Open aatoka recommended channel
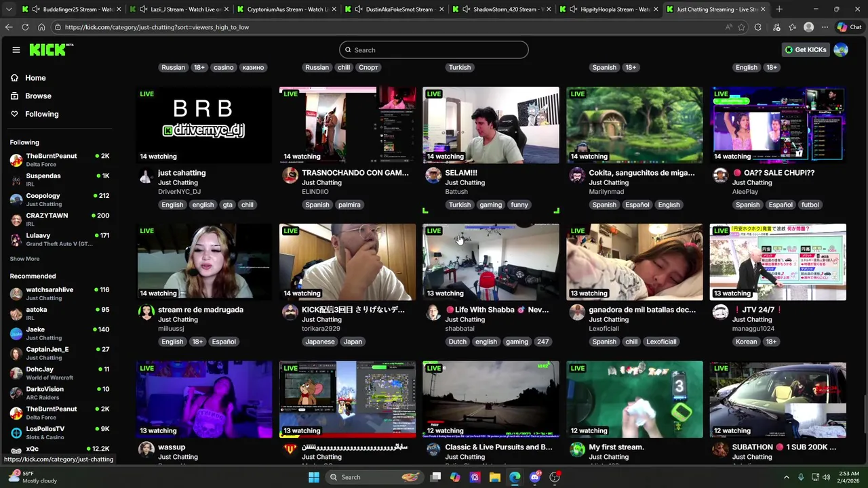This screenshot has height=488, width=868. (60, 314)
